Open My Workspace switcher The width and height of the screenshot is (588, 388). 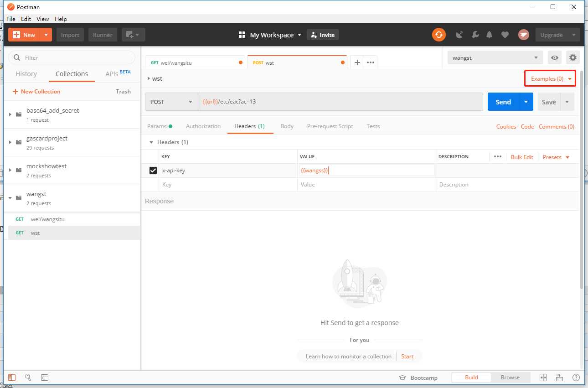[x=270, y=35]
